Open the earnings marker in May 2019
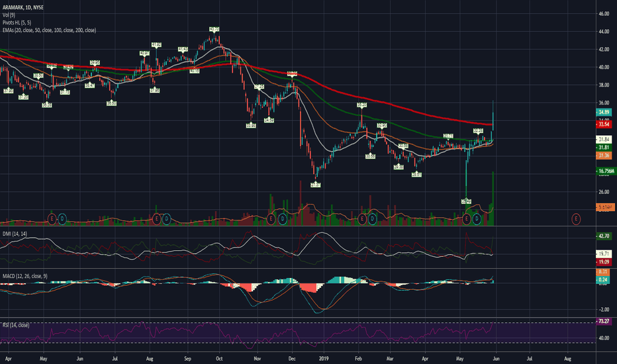Screen dimensions: 617x364 pos(467,219)
